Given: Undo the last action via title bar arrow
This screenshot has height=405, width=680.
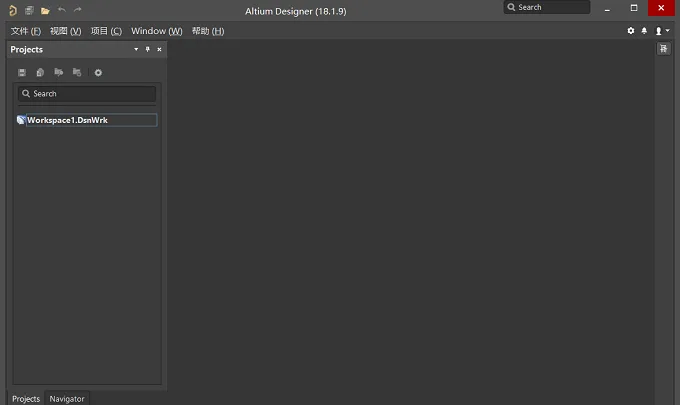Looking at the screenshot, I should pos(62,10).
